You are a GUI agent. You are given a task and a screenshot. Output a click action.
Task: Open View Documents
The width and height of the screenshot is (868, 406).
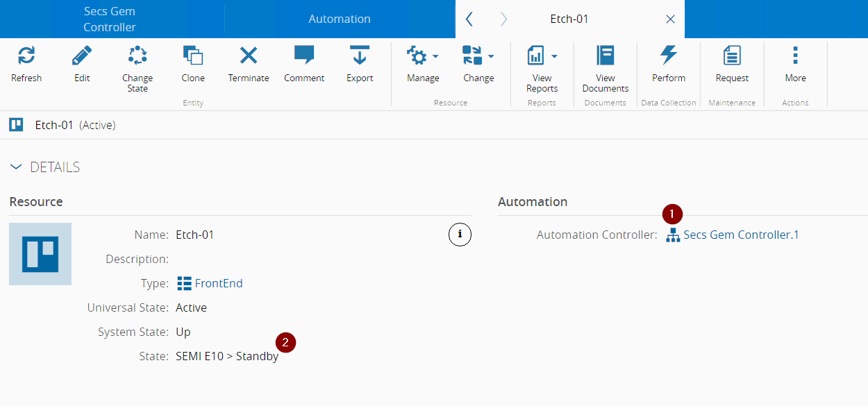[x=606, y=56]
